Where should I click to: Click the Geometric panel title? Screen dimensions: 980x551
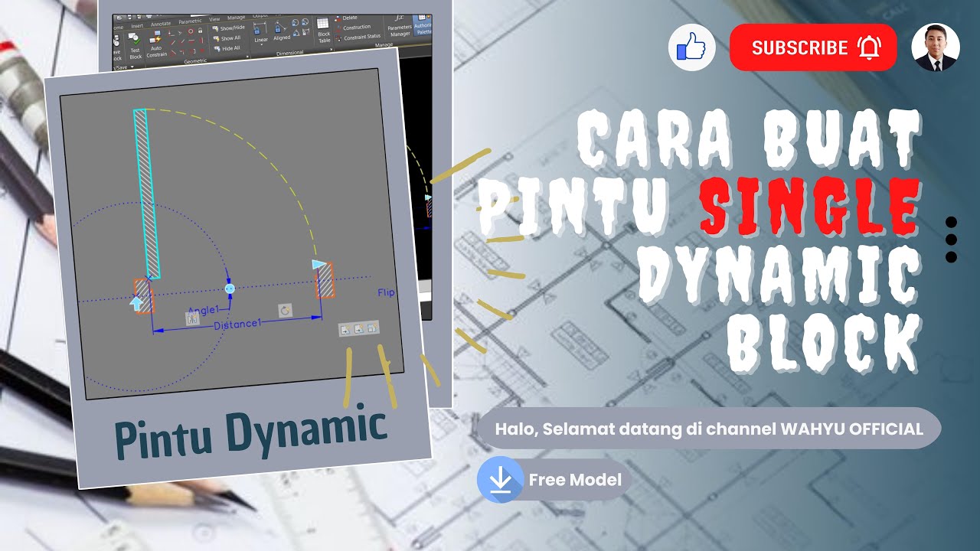click(195, 60)
